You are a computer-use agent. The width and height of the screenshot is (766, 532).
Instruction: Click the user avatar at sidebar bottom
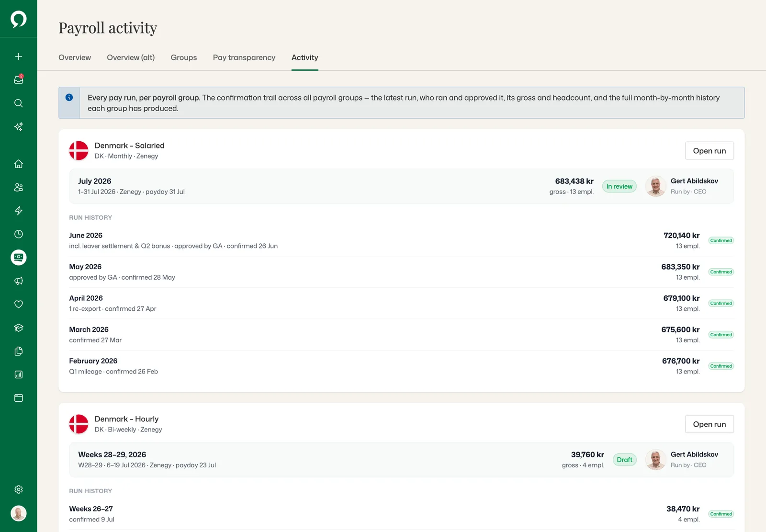click(x=19, y=513)
